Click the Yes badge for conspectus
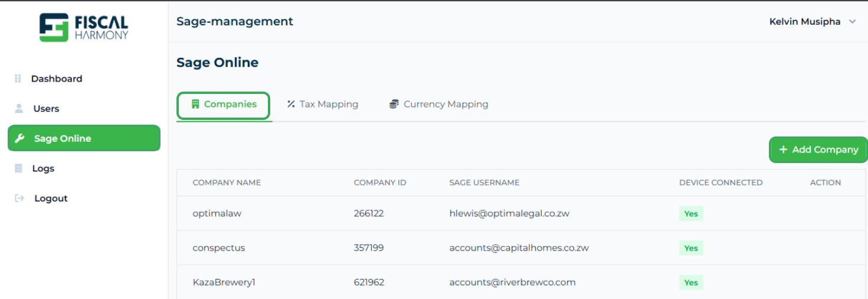The width and height of the screenshot is (868, 299). 691,248
